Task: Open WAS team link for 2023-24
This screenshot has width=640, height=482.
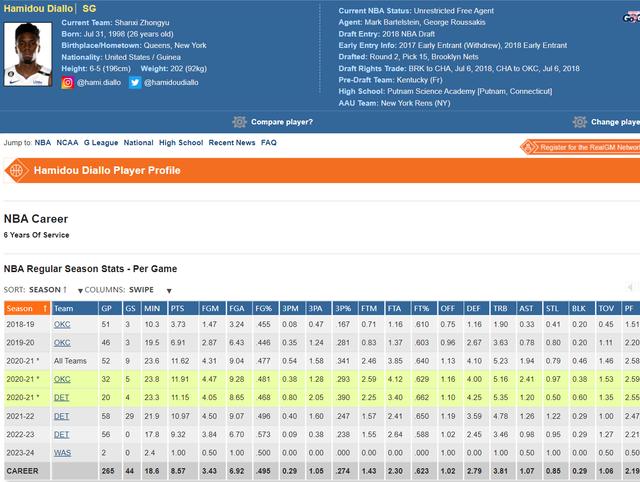Action: tap(62, 453)
